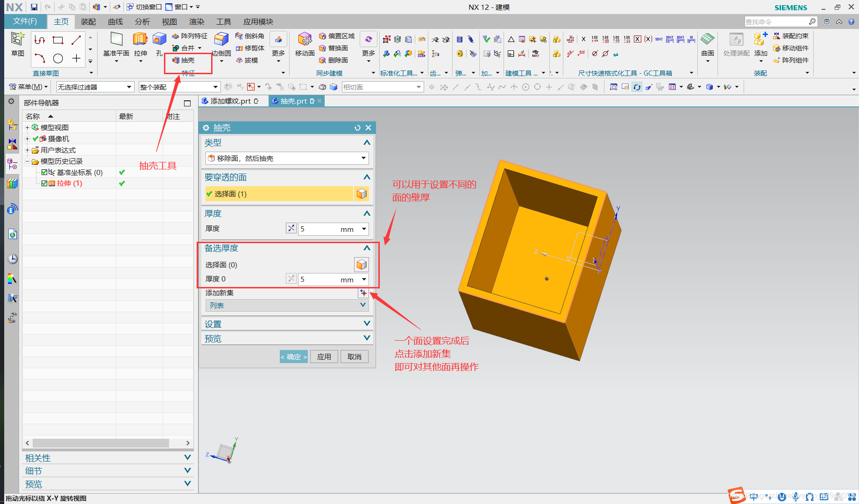This screenshot has width=859, height=504.
Task: Expand the 设置 section
Action: [x=367, y=323]
